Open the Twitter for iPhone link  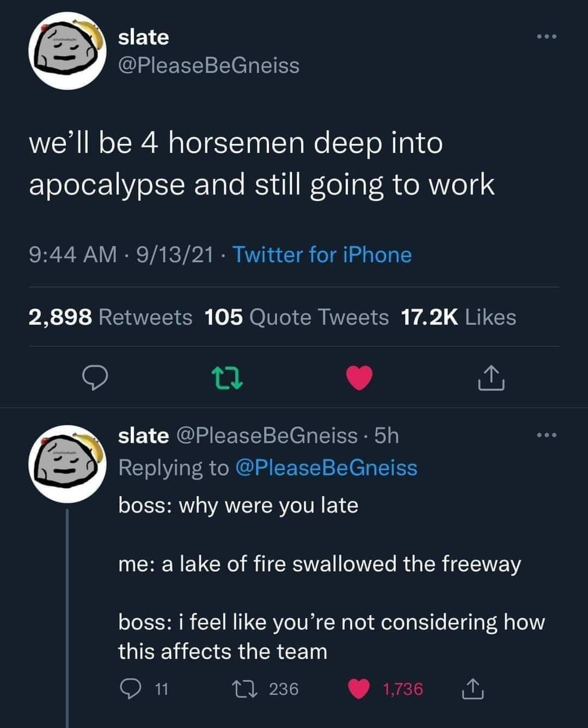[x=321, y=254]
